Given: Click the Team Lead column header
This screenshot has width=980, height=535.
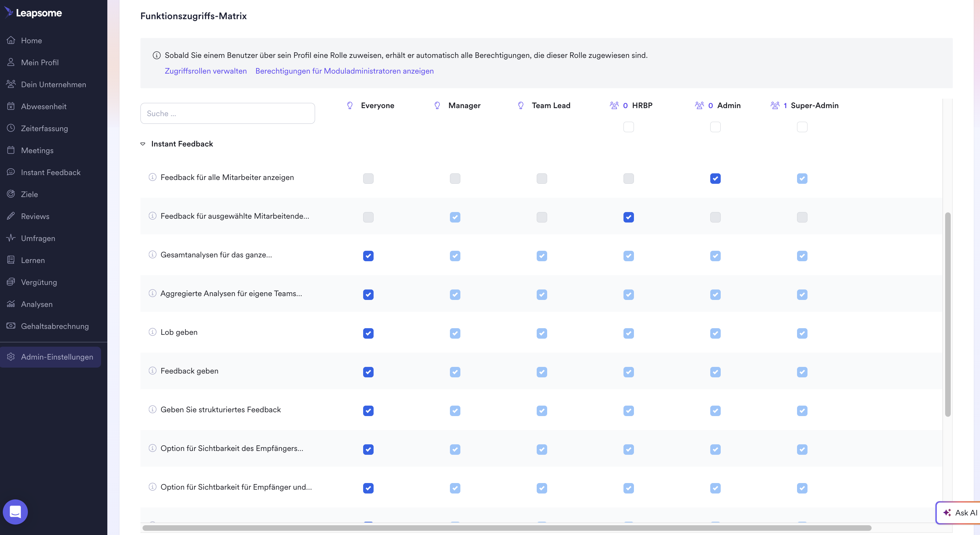Looking at the screenshot, I should point(551,105).
